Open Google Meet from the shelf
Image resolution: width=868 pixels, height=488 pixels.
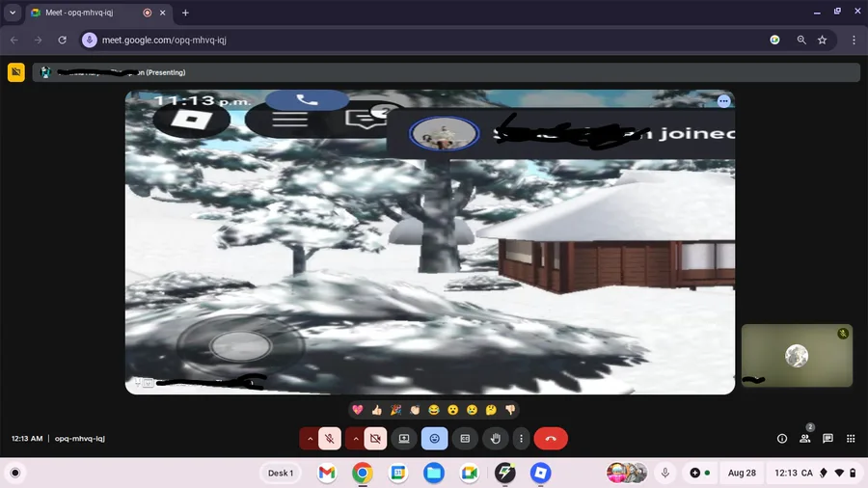click(x=470, y=474)
